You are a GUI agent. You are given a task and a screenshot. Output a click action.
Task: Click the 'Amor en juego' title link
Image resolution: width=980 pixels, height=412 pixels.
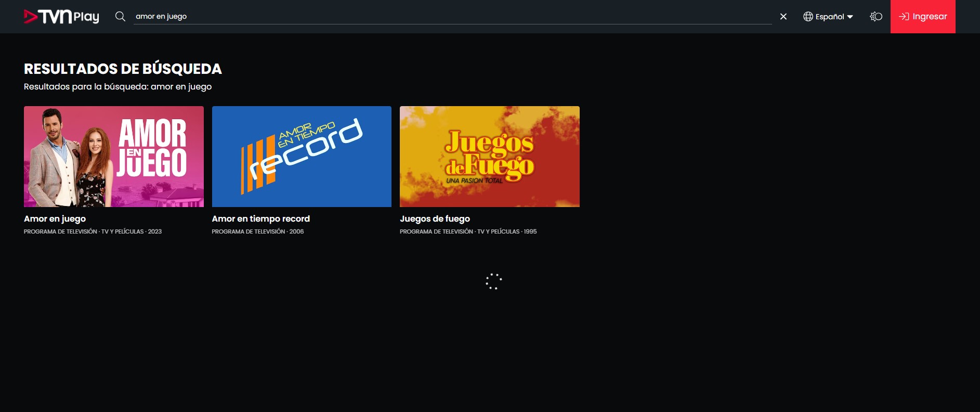55,219
